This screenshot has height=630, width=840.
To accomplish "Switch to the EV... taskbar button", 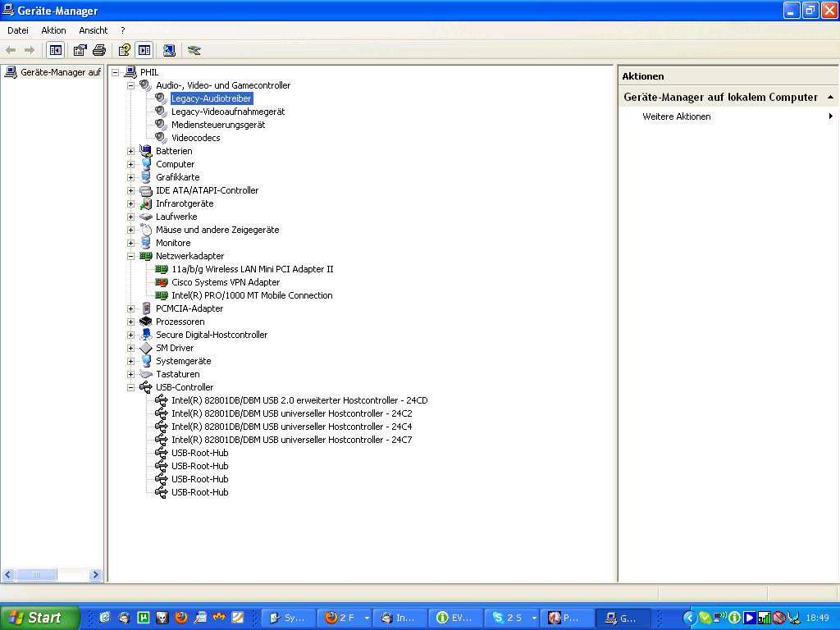I will pyautogui.click(x=455, y=618).
